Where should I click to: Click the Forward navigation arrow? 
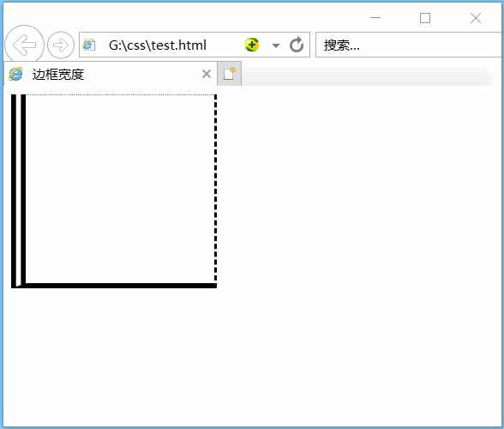(x=61, y=45)
